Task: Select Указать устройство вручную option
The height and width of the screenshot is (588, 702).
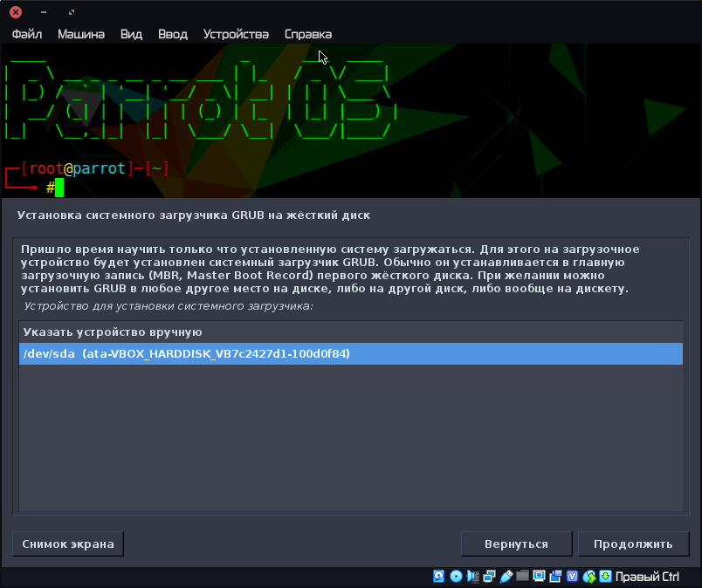Action: click(x=351, y=332)
